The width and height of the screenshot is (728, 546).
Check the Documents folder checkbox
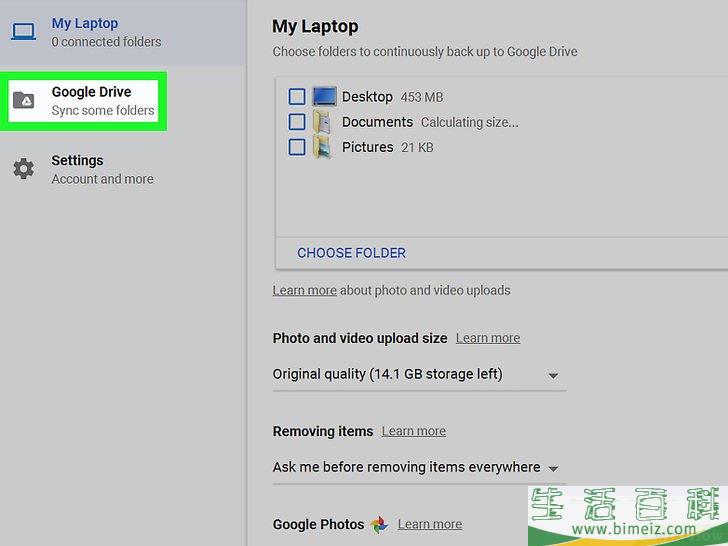click(297, 122)
